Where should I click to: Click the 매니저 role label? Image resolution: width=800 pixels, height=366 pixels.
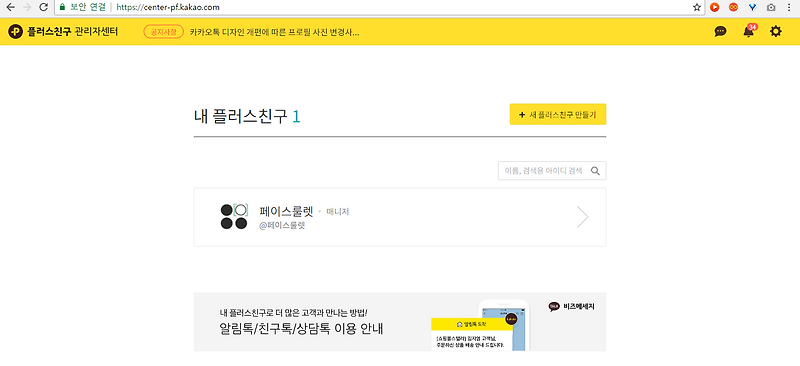pos(337,211)
